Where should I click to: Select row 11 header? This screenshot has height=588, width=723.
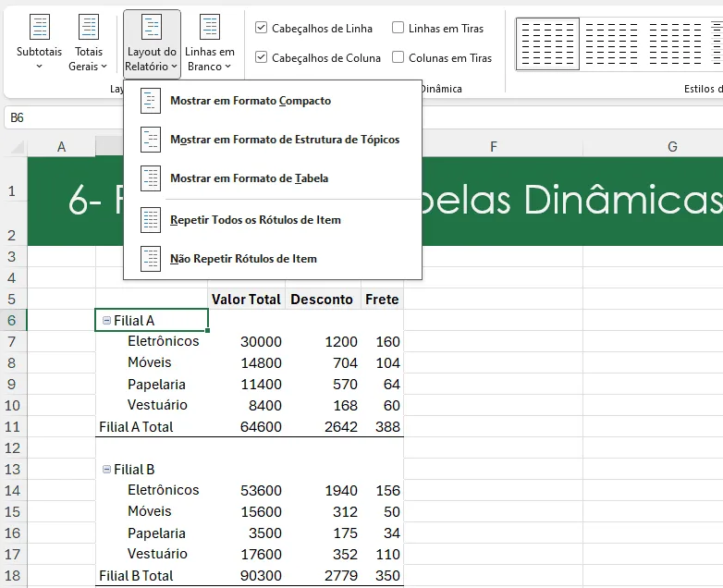click(12, 426)
